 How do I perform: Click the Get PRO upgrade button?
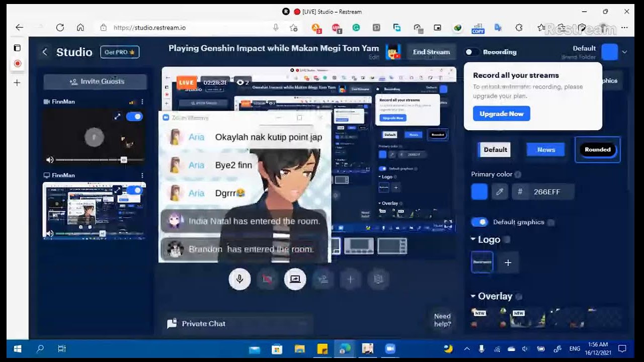click(x=119, y=52)
